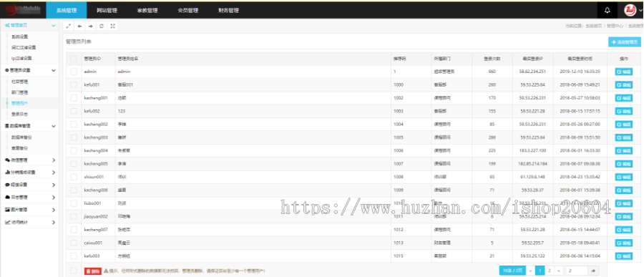Collapse the 数据库管理 section chevron
644x277 pixels.
pos(54,126)
